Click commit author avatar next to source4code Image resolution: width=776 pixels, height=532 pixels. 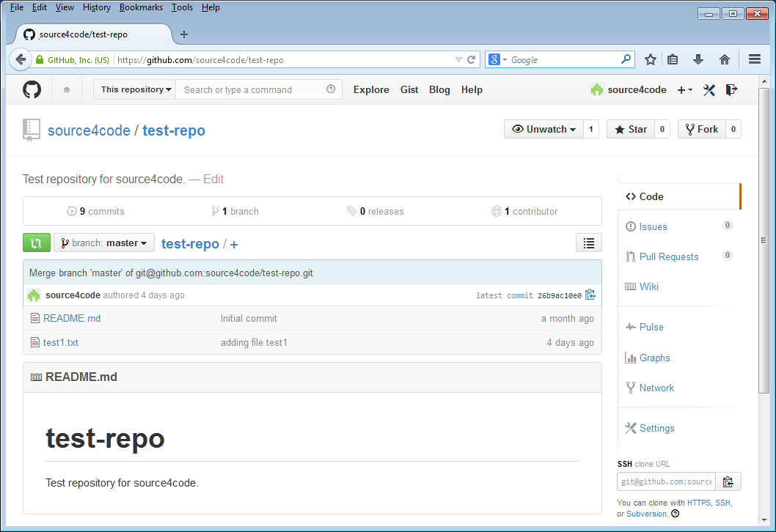pos(34,295)
